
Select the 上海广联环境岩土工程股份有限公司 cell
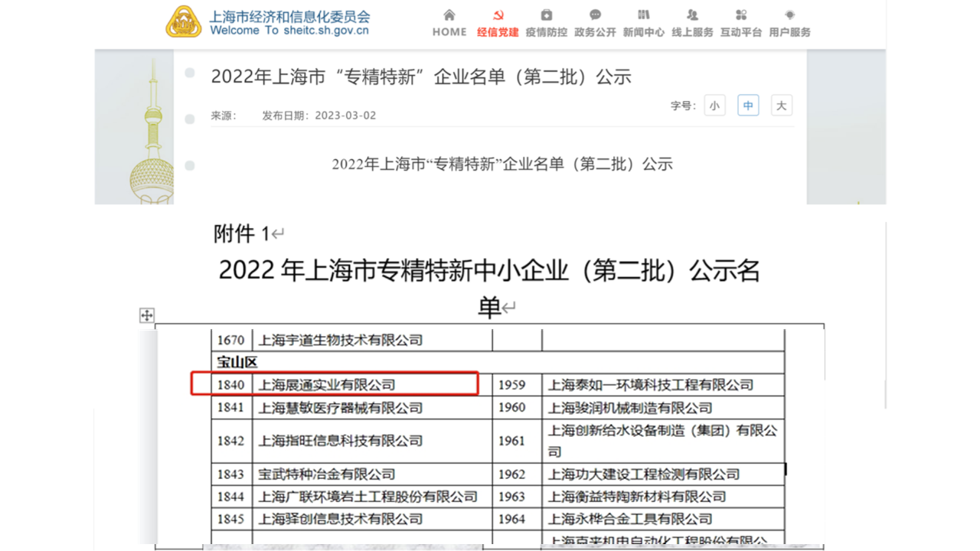371,497
